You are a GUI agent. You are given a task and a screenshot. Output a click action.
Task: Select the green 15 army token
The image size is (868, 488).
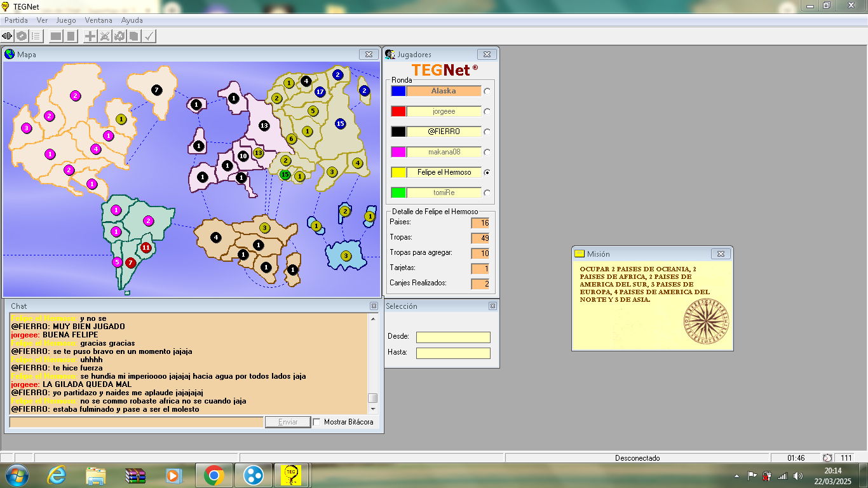[285, 174]
